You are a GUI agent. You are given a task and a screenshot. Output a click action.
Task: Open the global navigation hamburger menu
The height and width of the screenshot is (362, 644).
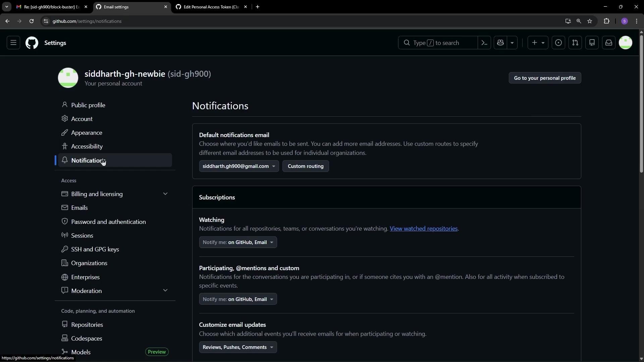point(13,43)
